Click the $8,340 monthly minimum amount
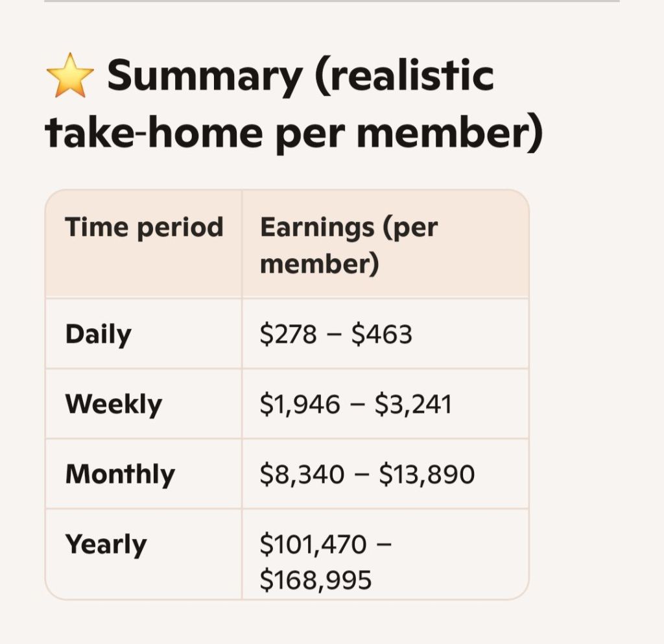Screen dimensions: 664x644 [x=302, y=474]
